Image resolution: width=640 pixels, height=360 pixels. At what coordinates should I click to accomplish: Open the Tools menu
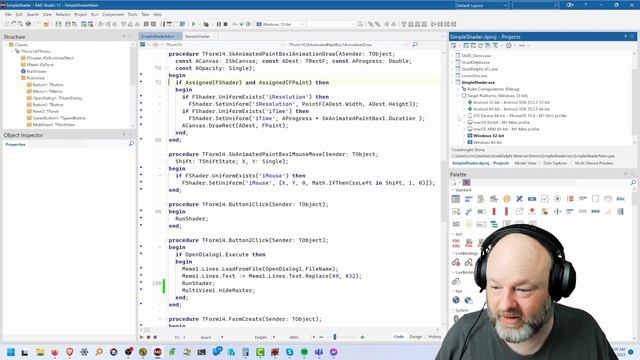(x=133, y=14)
